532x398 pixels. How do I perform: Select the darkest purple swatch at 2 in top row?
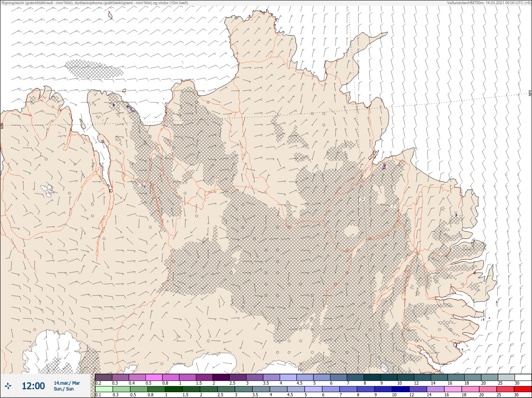pyautogui.click(x=221, y=377)
